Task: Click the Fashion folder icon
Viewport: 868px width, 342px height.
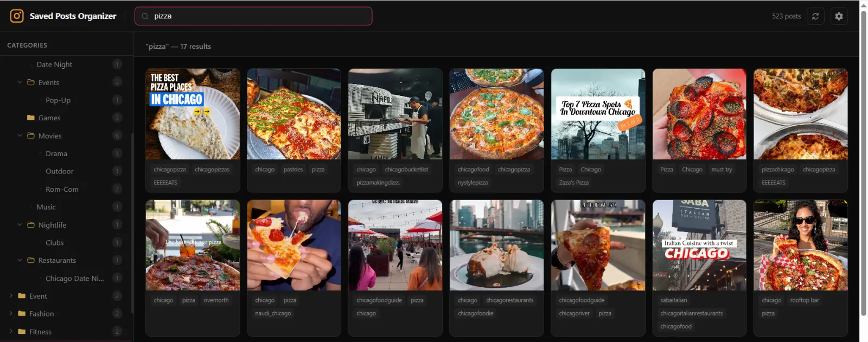Action: click(22, 314)
